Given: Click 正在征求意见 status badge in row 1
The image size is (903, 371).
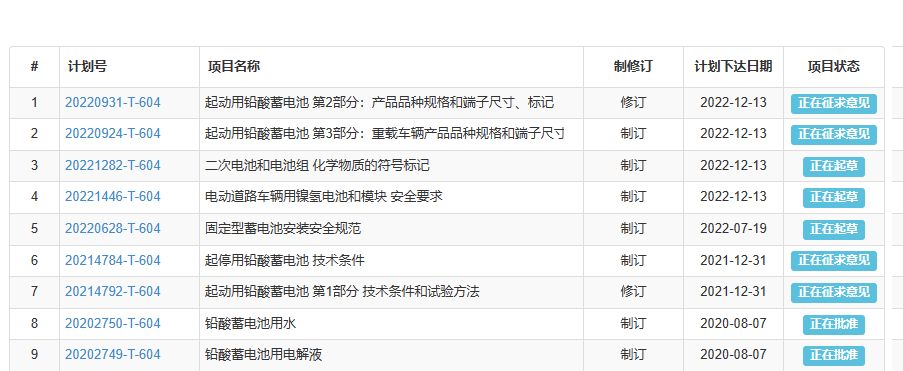Looking at the screenshot, I should (834, 104).
